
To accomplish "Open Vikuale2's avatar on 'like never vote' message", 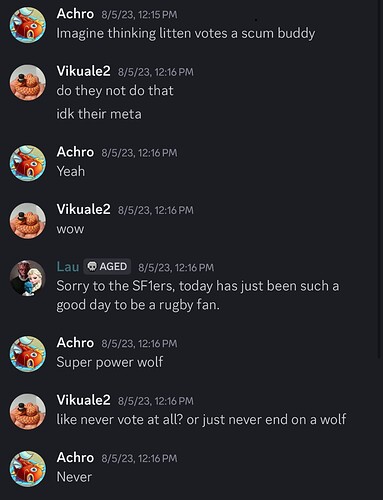I will (x=27, y=411).
